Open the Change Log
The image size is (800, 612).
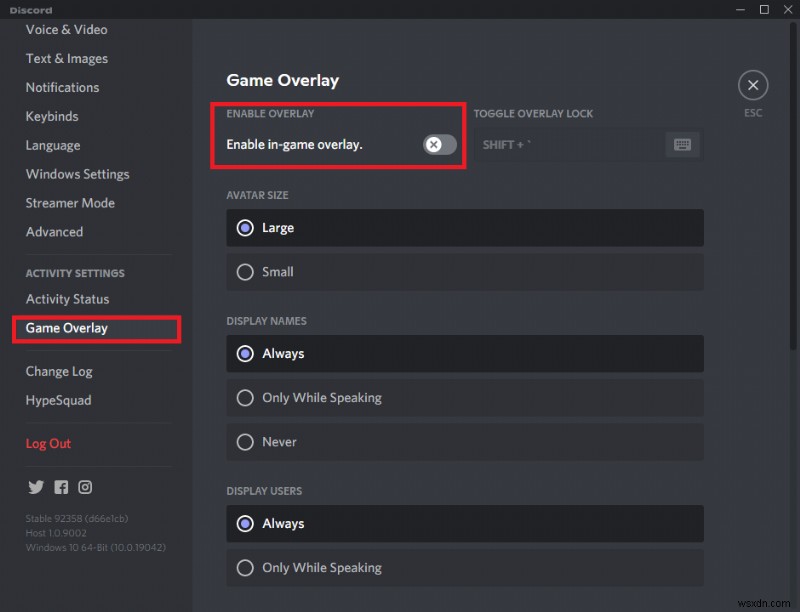point(59,371)
